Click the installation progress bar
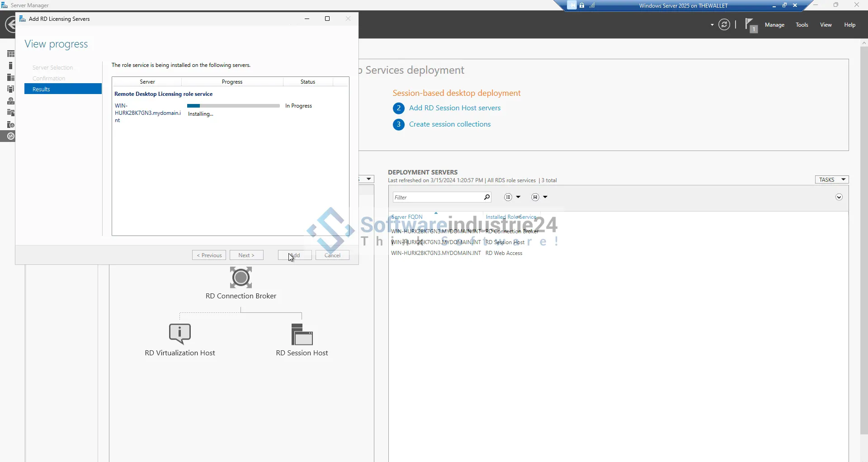Image resolution: width=868 pixels, height=462 pixels. [233, 106]
